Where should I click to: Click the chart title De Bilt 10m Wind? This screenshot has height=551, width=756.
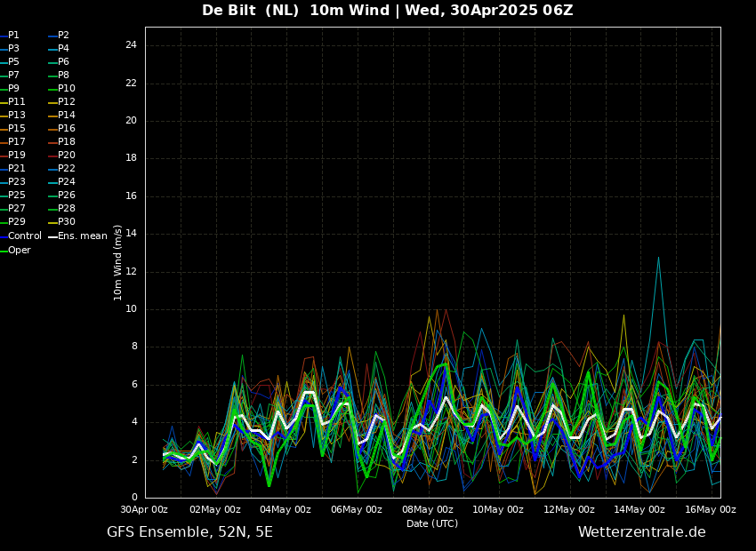(387, 11)
